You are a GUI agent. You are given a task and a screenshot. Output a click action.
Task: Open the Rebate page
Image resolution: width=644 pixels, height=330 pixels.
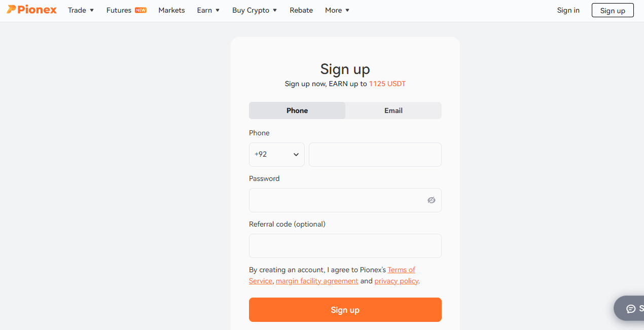pos(301,10)
